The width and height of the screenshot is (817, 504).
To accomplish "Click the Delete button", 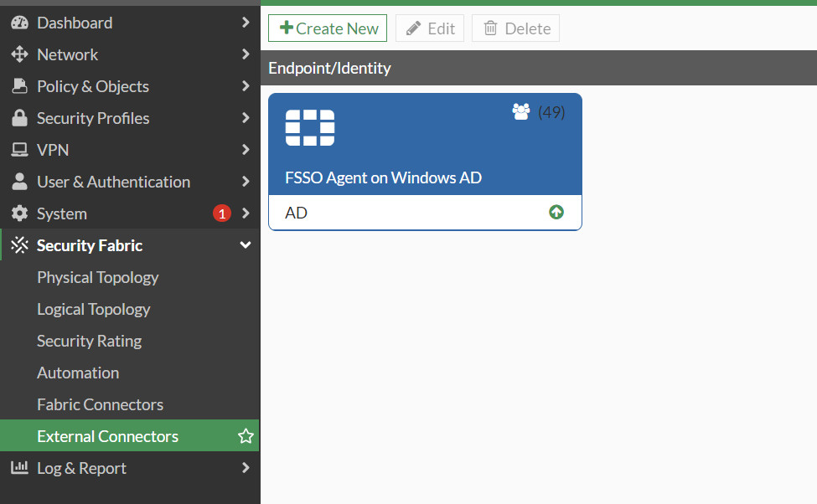I will pyautogui.click(x=516, y=28).
